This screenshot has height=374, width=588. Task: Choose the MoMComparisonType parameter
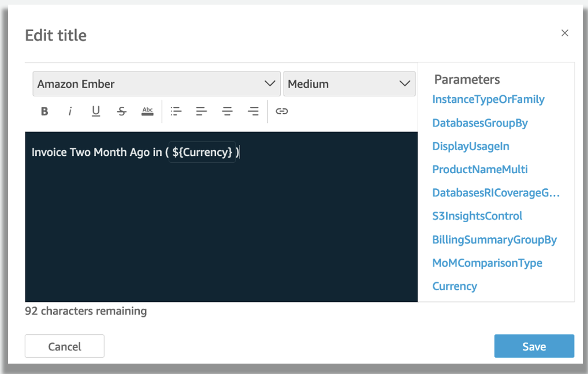pos(487,263)
